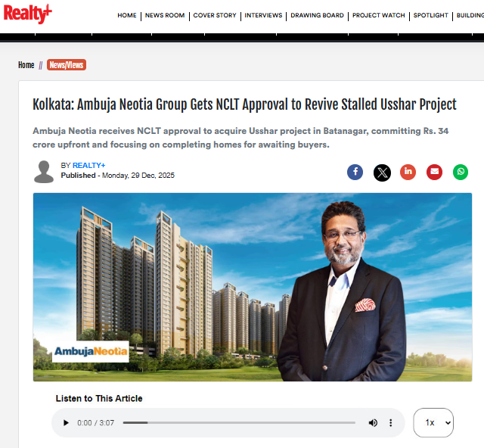This screenshot has width=484, height=448.
Task: Click the published date Monday, 29 Dec, 2025
Action: (x=138, y=176)
